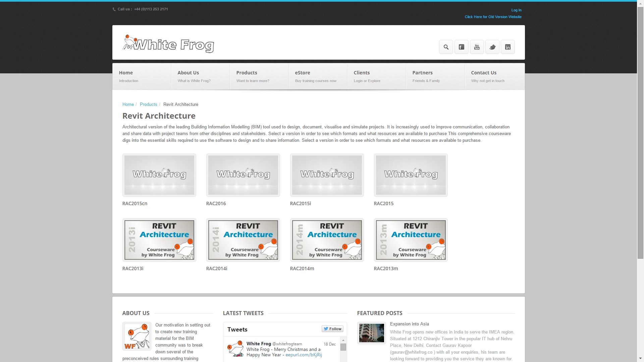Open Expansion into Asia post title
Image resolution: width=644 pixels, height=362 pixels.
pyautogui.click(x=409, y=324)
